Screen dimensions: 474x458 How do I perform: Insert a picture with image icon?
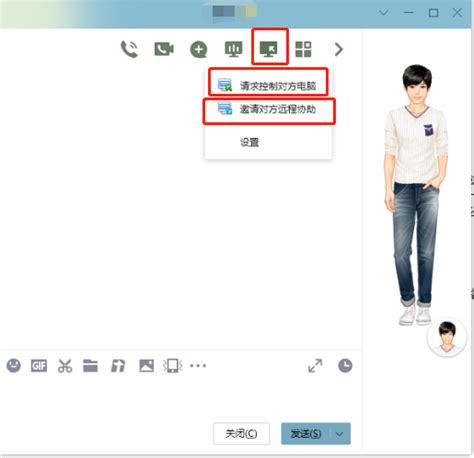click(x=146, y=366)
